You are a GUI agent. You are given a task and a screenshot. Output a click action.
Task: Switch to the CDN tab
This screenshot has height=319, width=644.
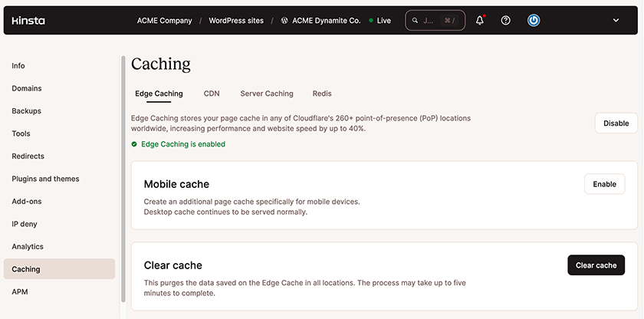coord(212,94)
